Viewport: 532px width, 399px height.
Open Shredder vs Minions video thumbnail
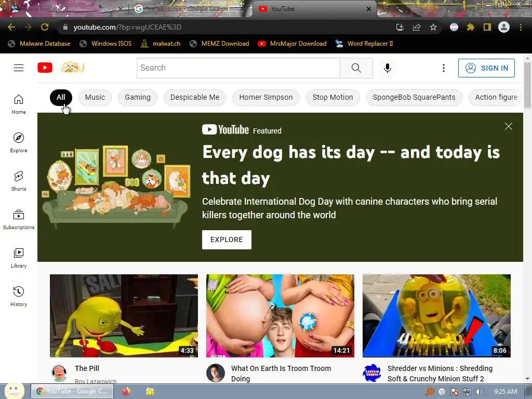(x=436, y=315)
